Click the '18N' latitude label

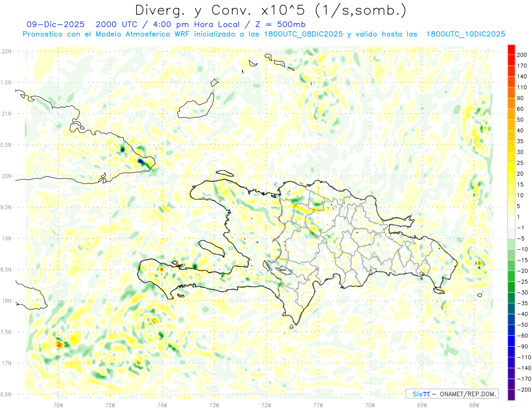tap(7, 301)
